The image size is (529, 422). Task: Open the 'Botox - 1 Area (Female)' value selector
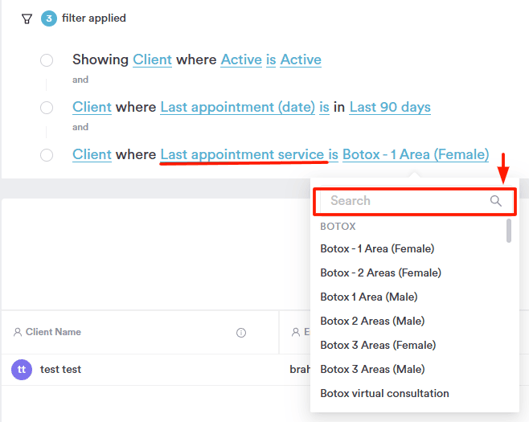[x=416, y=154]
